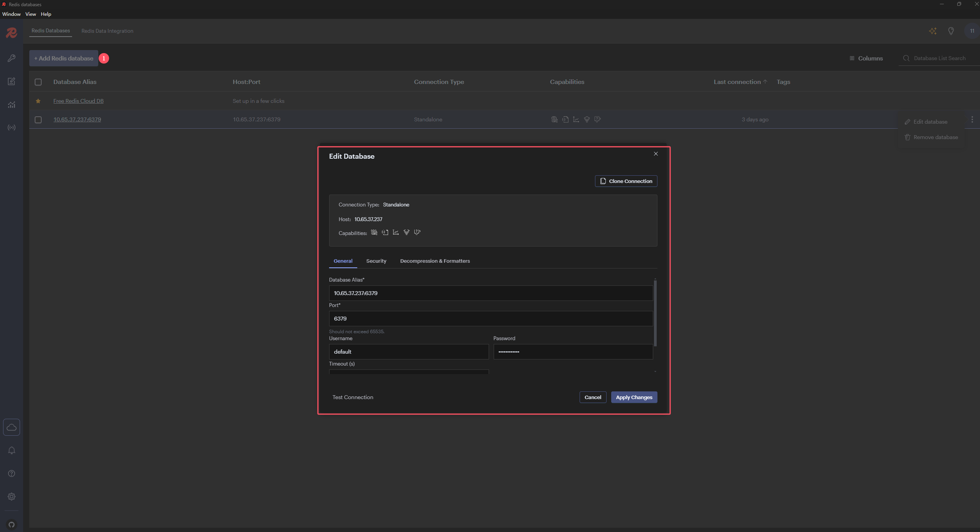980x532 pixels.
Task: Open the Decompression & Formatters tab
Action: pos(435,261)
